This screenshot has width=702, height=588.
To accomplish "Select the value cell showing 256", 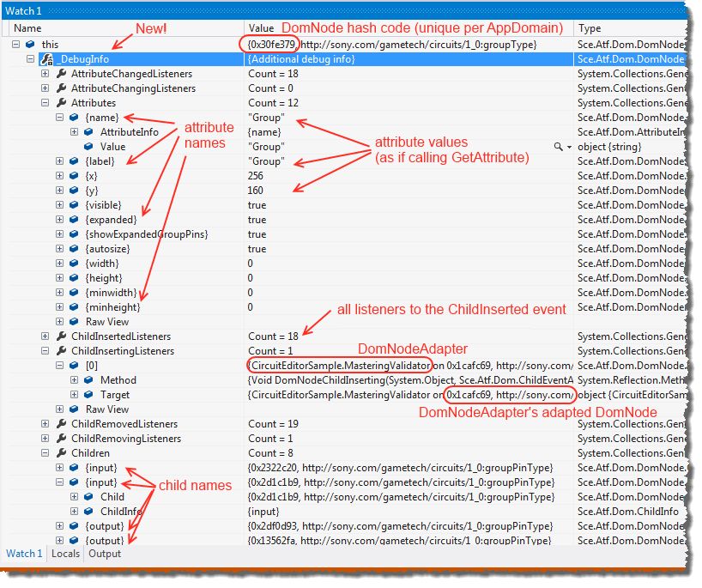I will click(408, 176).
